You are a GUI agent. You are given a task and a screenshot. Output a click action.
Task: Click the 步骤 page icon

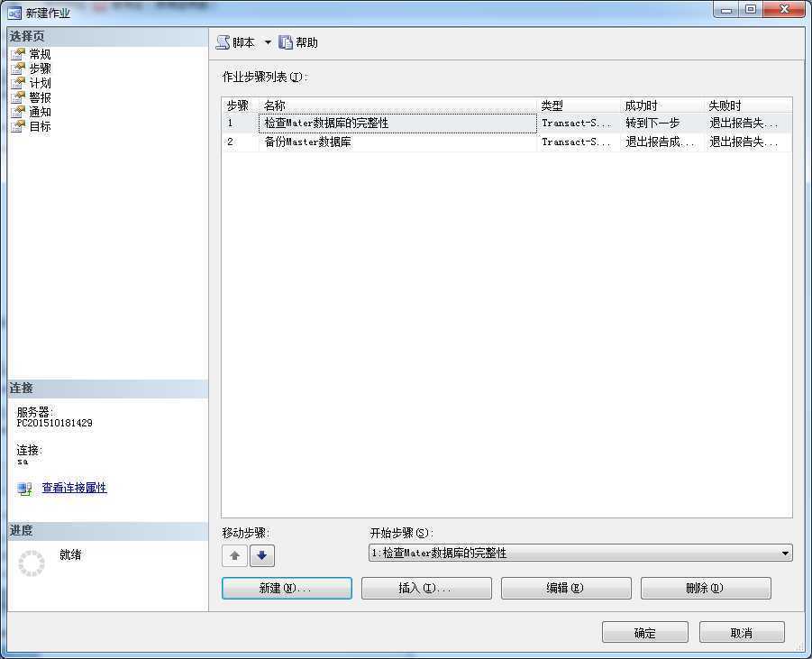coord(18,69)
